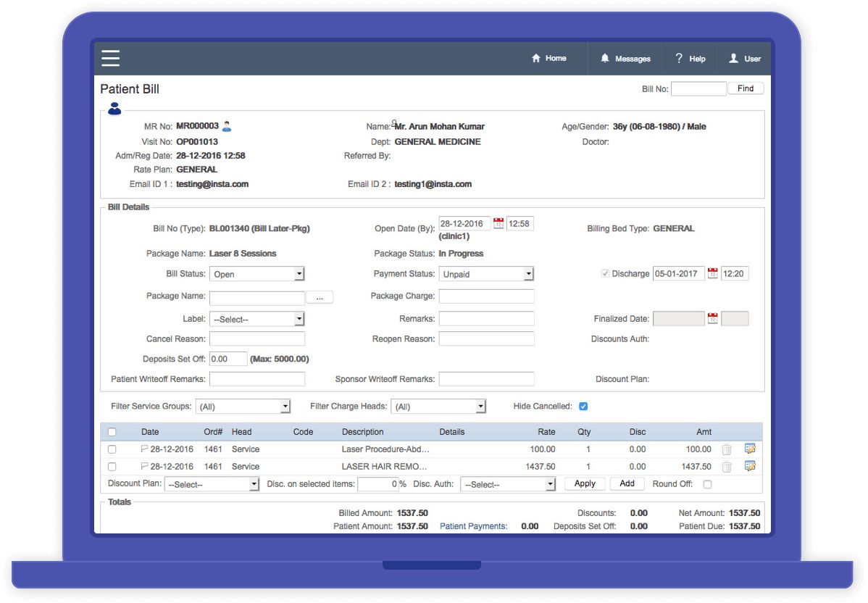Click the Disc. on selected items field
The width and height of the screenshot is (868, 603).
[x=378, y=485]
